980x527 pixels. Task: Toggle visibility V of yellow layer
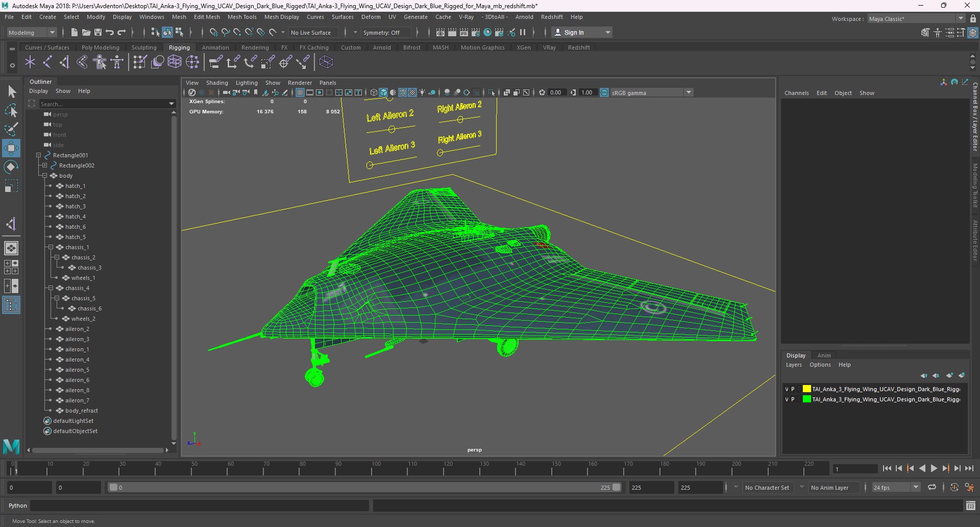[787, 389]
